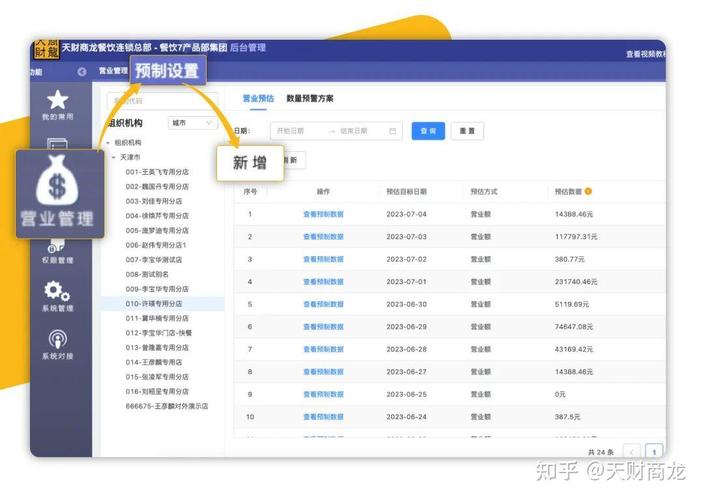Click the search box above 组织机构
The width and height of the screenshot is (704, 500).
point(162,101)
